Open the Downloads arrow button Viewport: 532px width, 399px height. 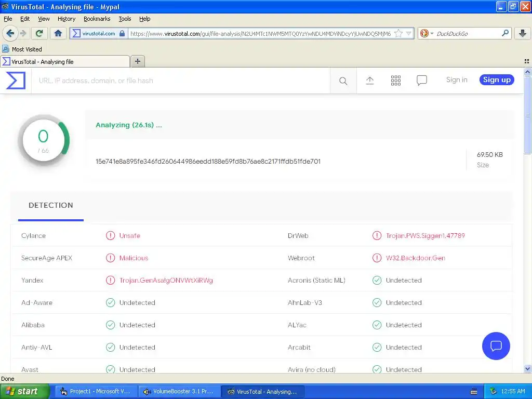coord(523,33)
